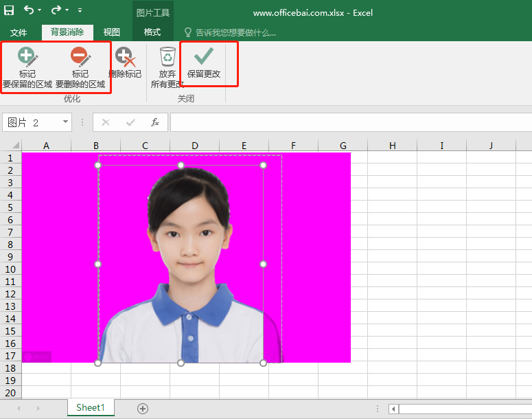Click the bottom-left selection handle of picture
This screenshot has width=532, height=419.
[97, 363]
